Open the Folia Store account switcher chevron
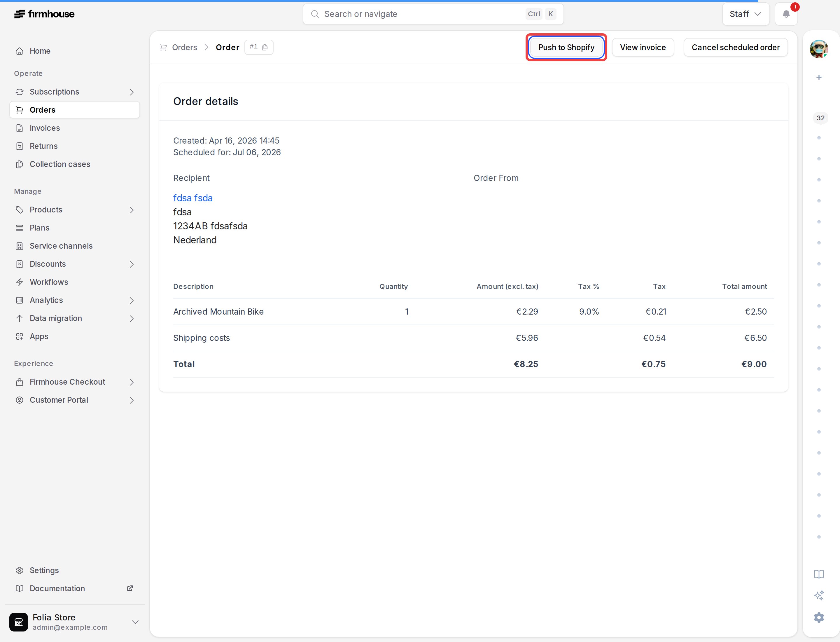The width and height of the screenshot is (840, 642). click(x=135, y=622)
